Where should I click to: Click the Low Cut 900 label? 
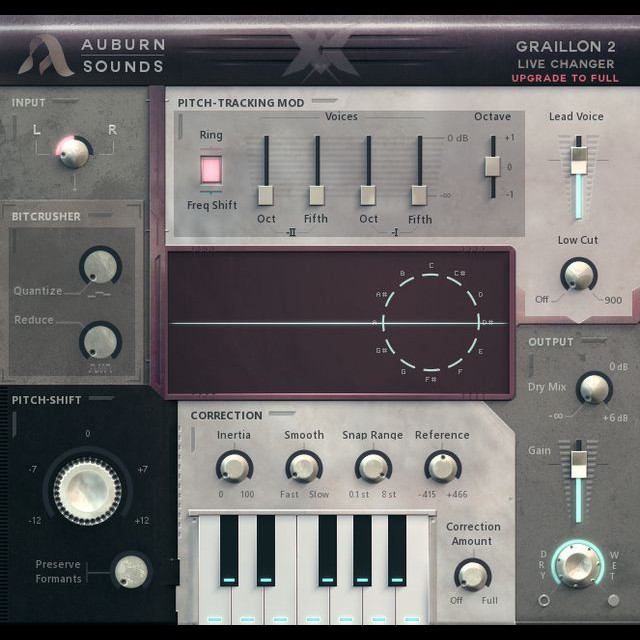[613, 300]
